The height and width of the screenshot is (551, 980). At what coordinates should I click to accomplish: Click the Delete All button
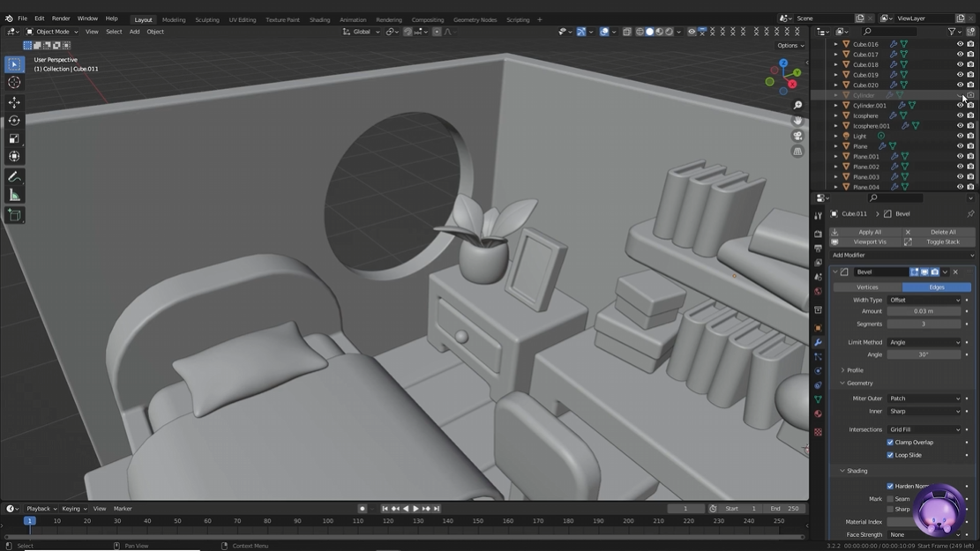pos(939,232)
